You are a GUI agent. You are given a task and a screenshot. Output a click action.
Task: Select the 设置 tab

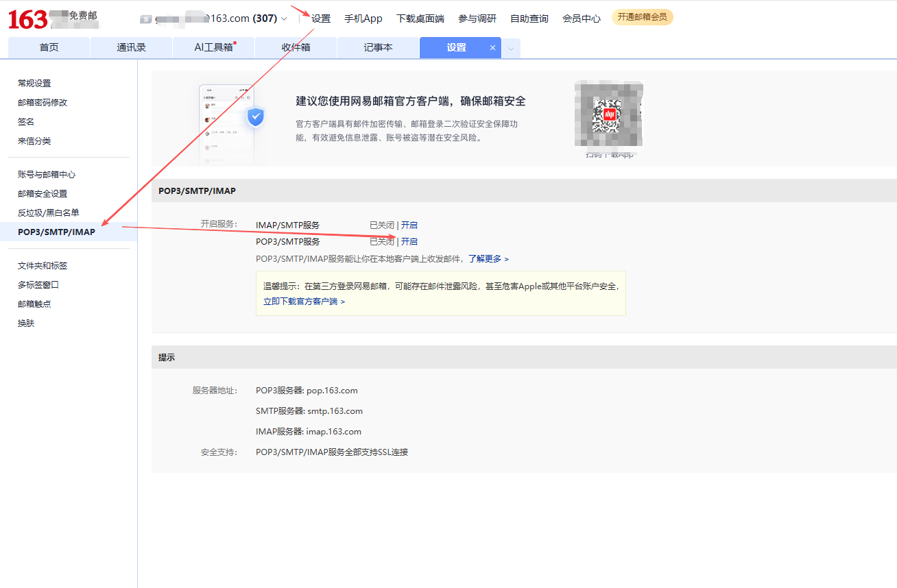[x=456, y=48]
